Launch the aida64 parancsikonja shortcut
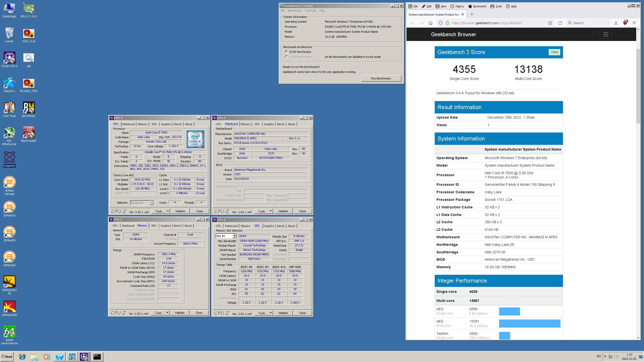Viewport: 644px width, 362px height. tap(9, 335)
